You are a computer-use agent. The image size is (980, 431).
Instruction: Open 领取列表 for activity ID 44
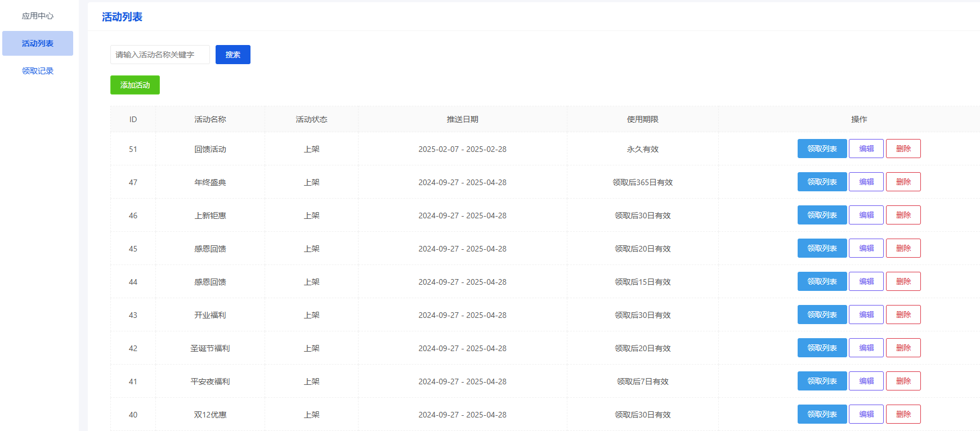pos(821,281)
